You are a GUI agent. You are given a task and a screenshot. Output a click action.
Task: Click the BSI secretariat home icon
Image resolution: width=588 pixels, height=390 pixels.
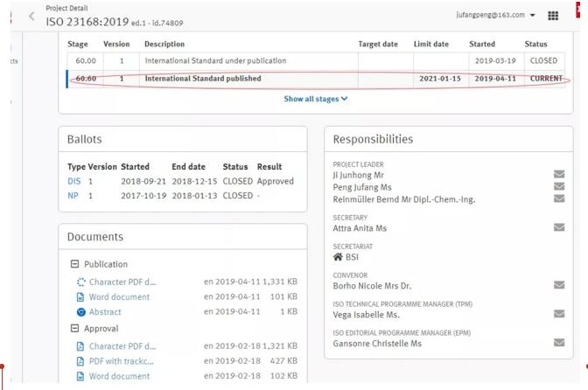(339, 257)
